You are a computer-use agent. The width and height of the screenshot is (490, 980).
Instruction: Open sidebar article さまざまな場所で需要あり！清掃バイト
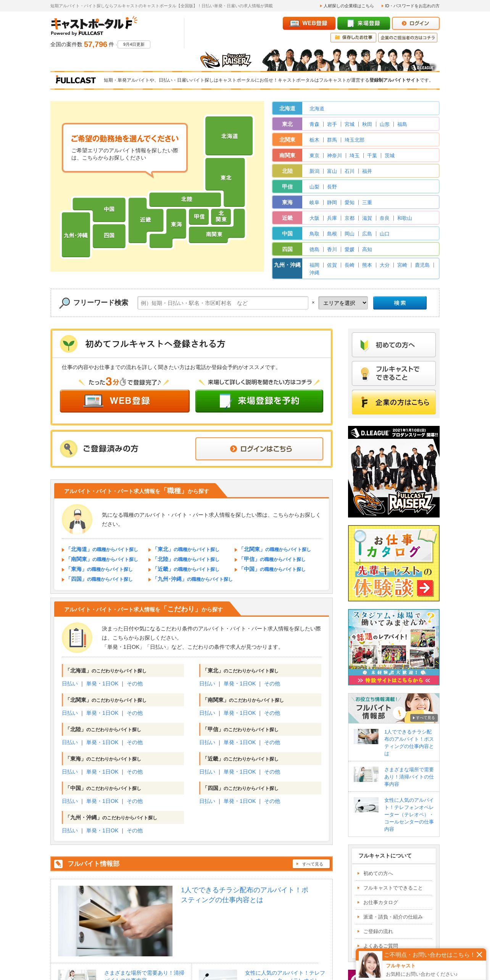409,777
